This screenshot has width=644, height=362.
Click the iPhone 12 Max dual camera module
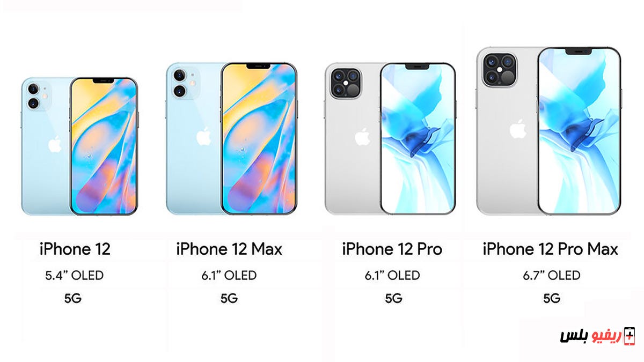coord(182,83)
